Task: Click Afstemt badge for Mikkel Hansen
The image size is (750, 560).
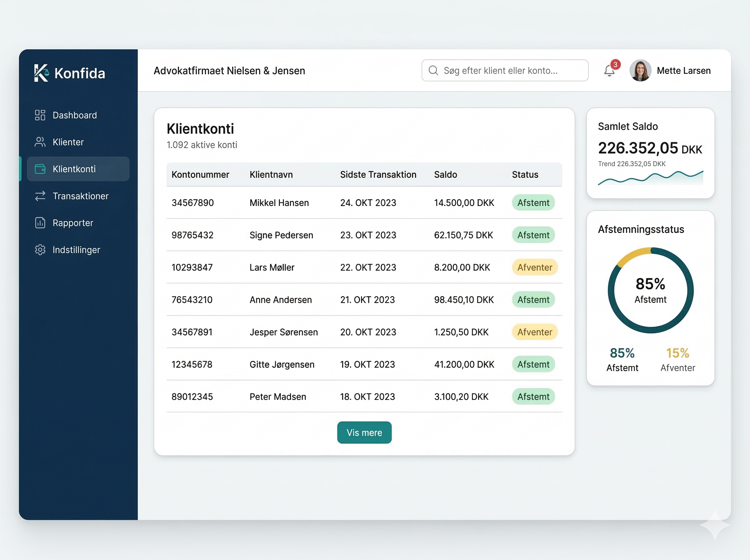Action: click(x=533, y=203)
